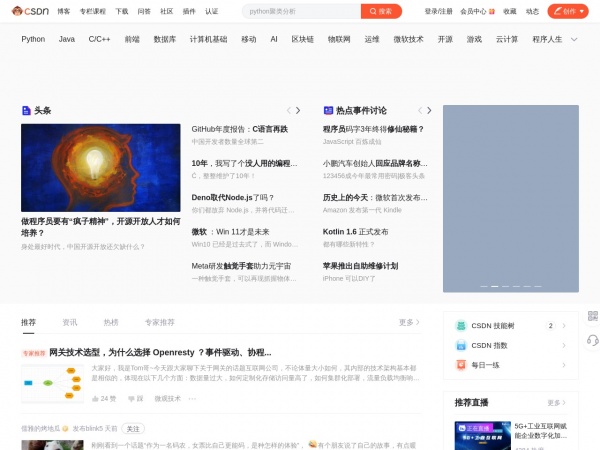This screenshot has width=600, height=450.
Task: Select the C/C++ category
Action: pos(99,39)
